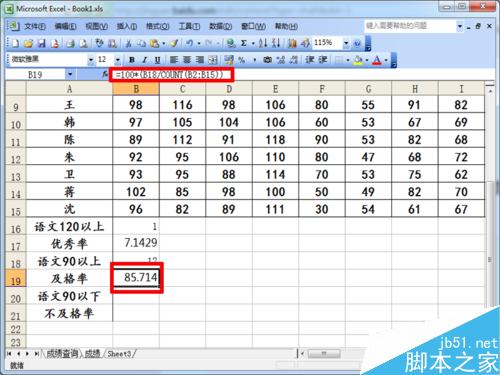Align text right icon

(199, 60)
